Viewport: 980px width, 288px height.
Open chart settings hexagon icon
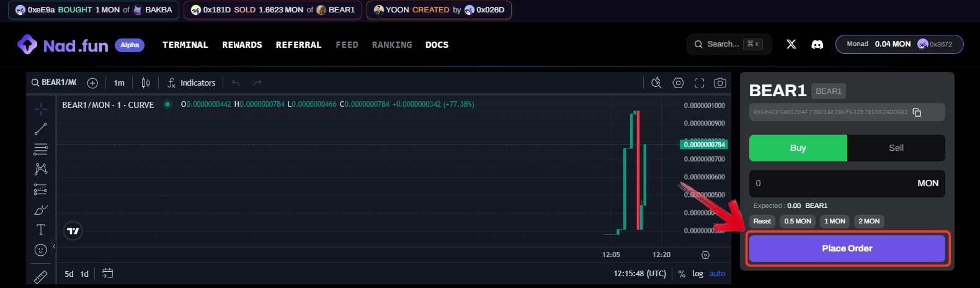click(x=679, y=83)
